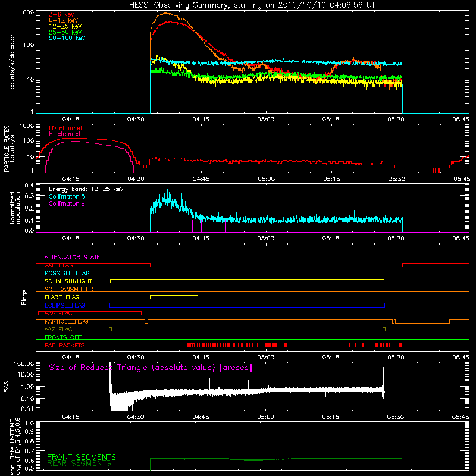Click the 05:15 tick under modulation panel
The image size is (476, 476).
point(331,239)
